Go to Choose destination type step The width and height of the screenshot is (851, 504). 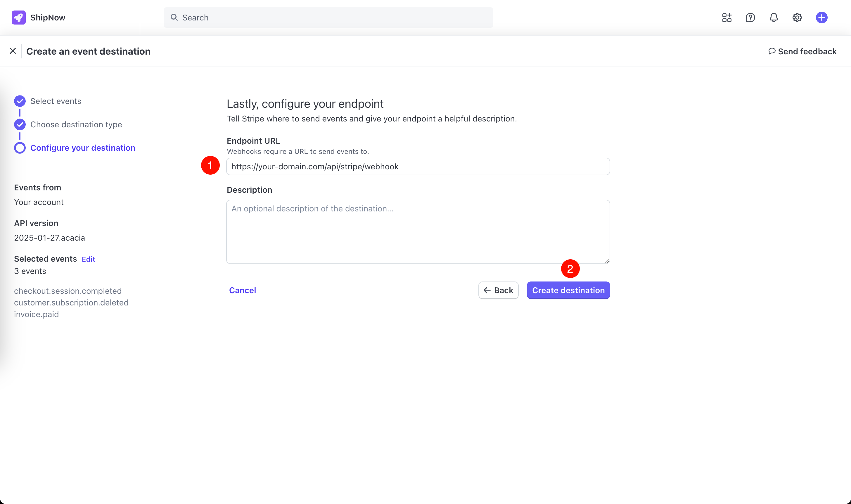[76, 125]
